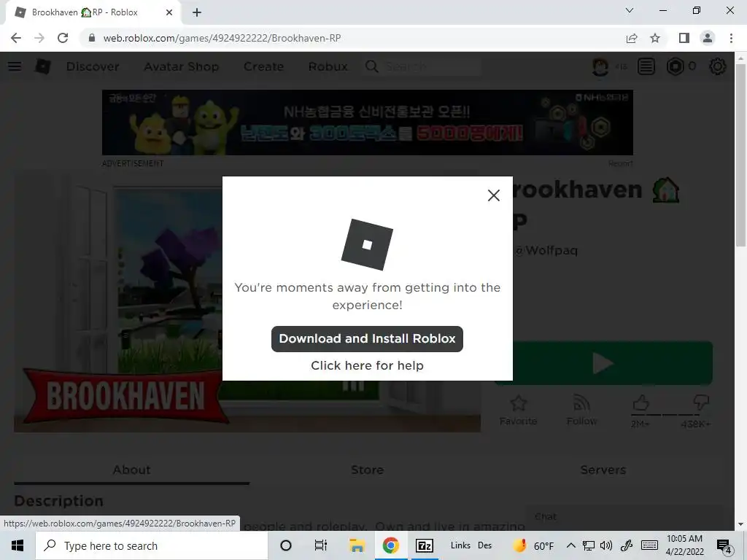Open a new Chrome tab
Viewport: 747px width, 560px height.
click(197, 12)
